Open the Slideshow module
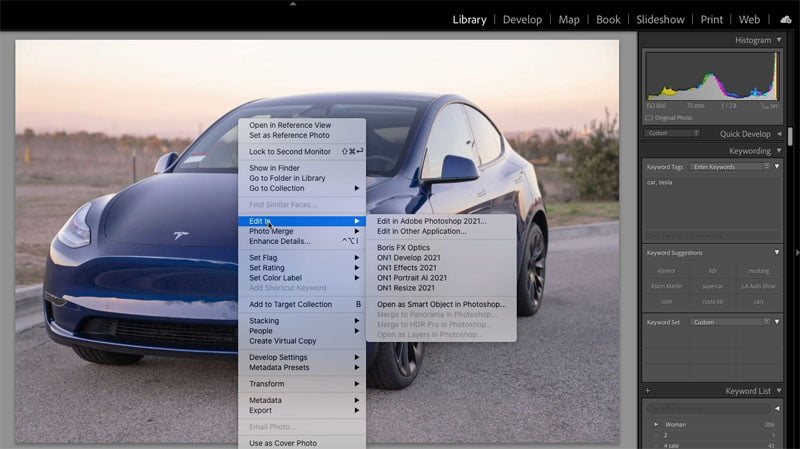Viewport: 800px width, 449px height. coord(660,19)
